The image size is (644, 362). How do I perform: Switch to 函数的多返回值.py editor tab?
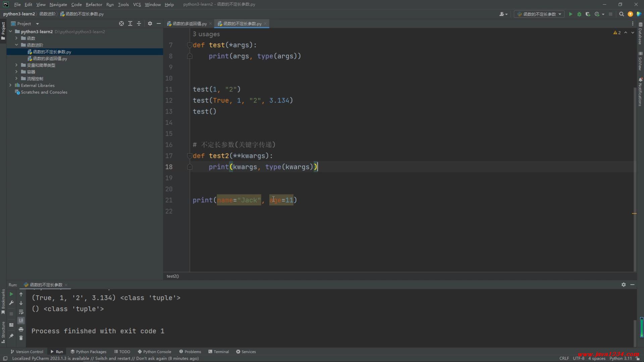coord(190,23)
